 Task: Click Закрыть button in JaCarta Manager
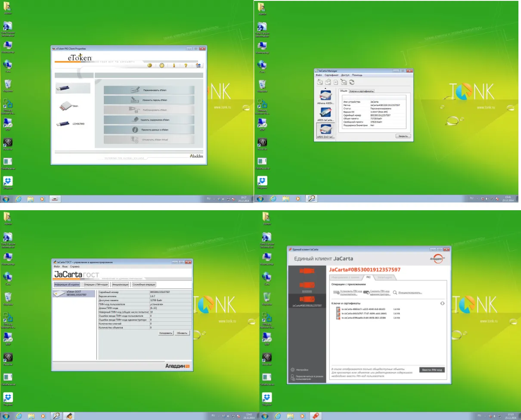403,136
